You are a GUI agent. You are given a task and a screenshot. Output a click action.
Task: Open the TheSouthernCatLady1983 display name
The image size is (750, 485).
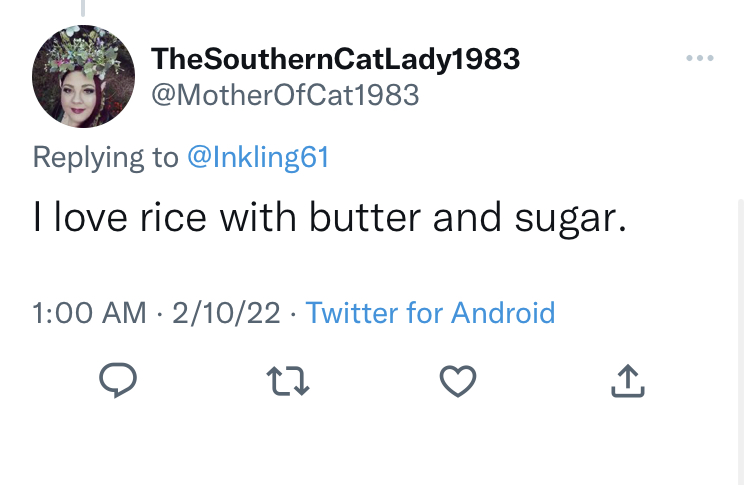[x=335, y=59]
